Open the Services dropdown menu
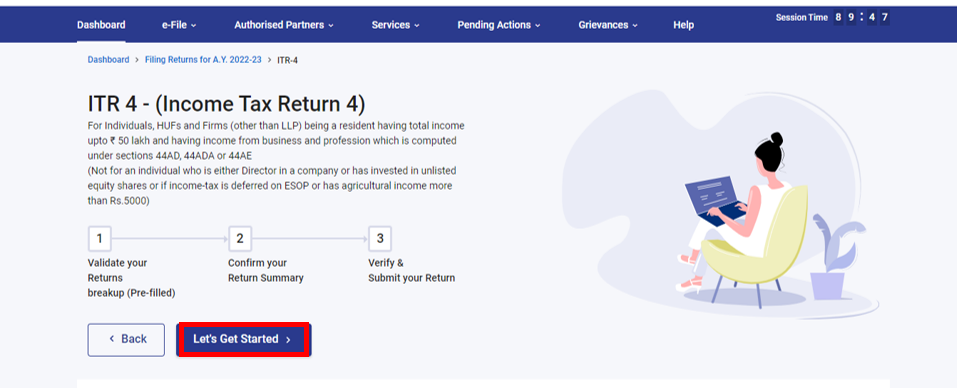957x388 pixels. pyautogui.click(x=395, y=25)
